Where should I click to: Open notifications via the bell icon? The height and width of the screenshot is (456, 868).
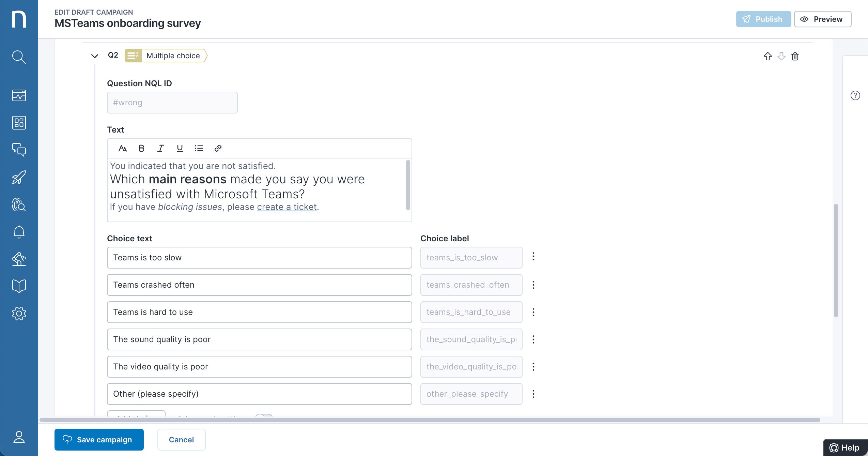19,231
